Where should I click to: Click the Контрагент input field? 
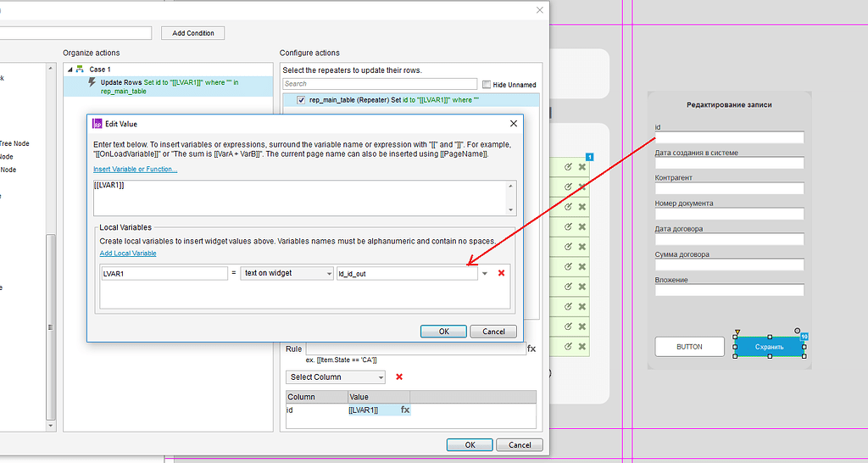(729, 188)
